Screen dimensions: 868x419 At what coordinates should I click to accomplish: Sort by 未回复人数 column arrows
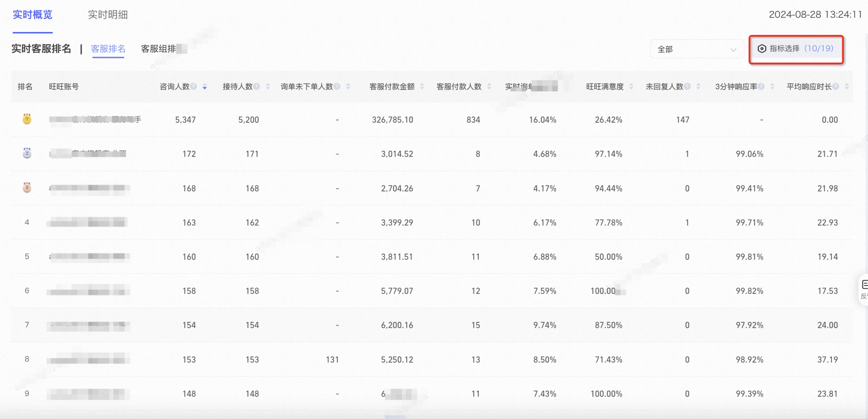pyautogui.click(x=698, y=87)
